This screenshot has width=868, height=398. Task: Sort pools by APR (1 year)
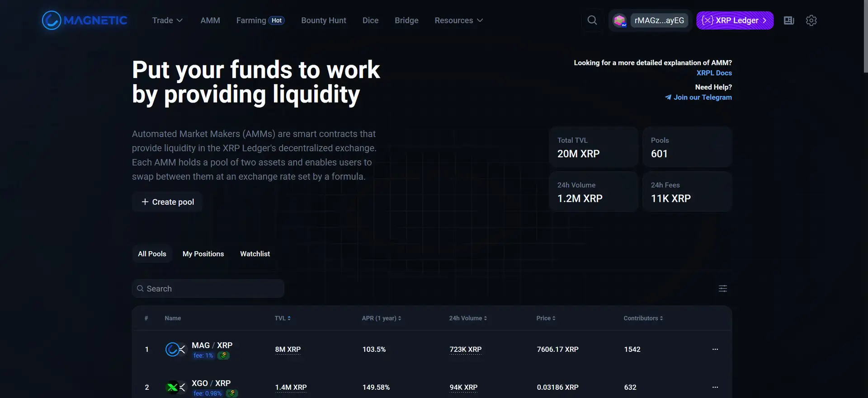tap(381, 318)
